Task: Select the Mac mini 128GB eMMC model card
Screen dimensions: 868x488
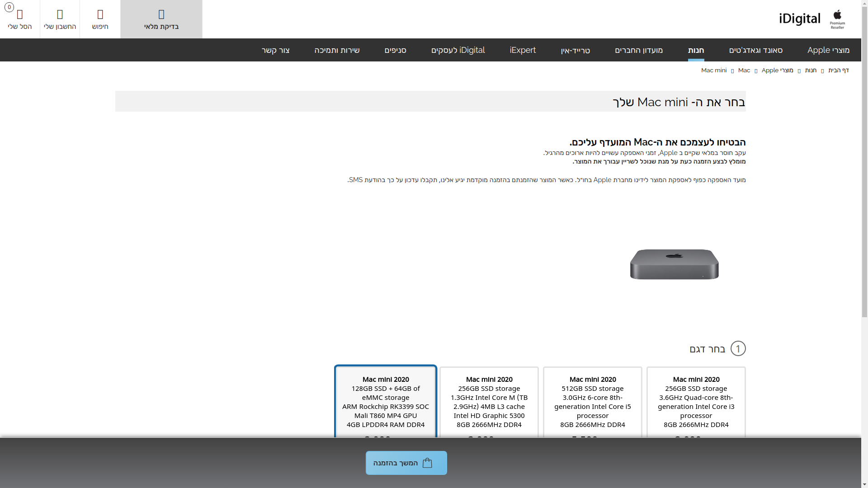Action: pos(385,401)
